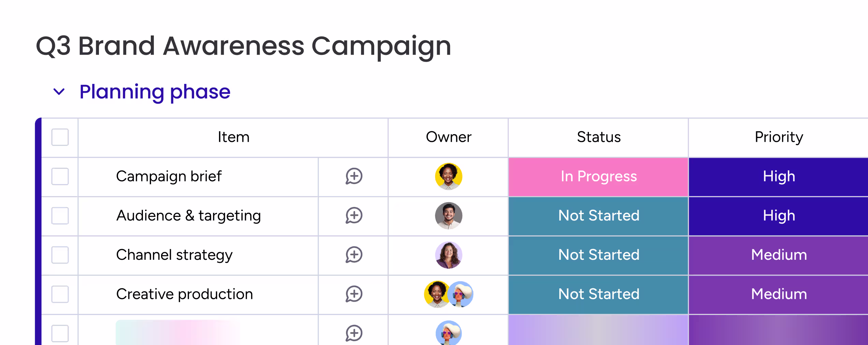The width and height of the screenshot is (868, 345).
Task: Select owner avatar for Audience & targeting
Action: 449,215
